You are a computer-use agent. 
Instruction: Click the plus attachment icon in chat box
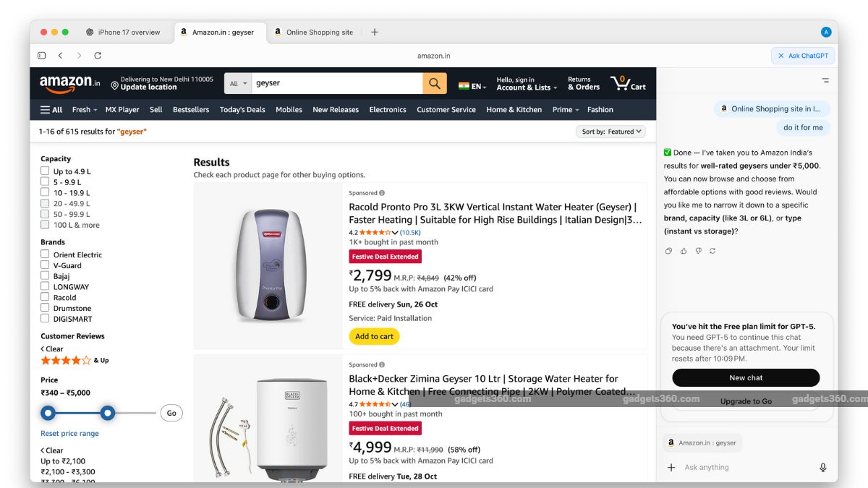671,468
